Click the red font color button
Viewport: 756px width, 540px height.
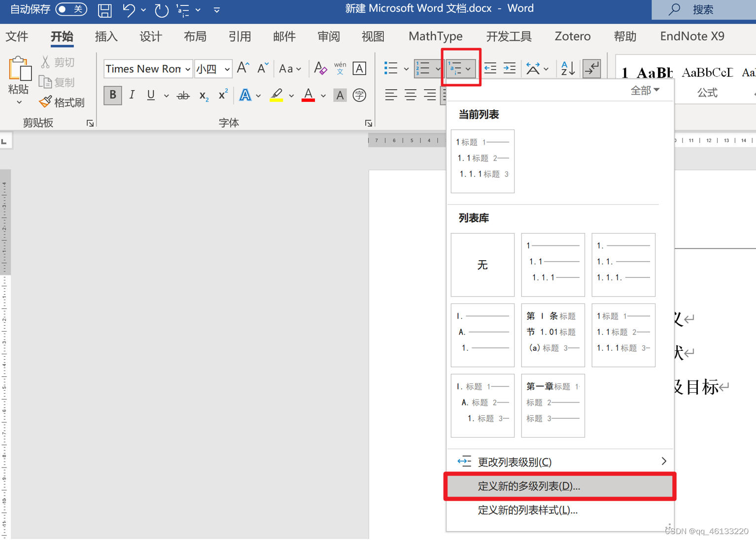pyautogui.click(x=309, y=95)
